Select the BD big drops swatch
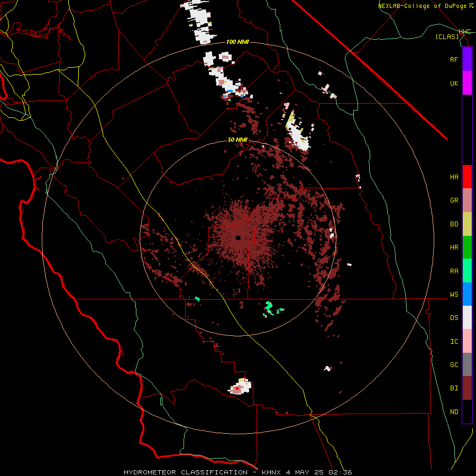Image resolution: width=476 pixels, height=476 pixels. point(467,224)
